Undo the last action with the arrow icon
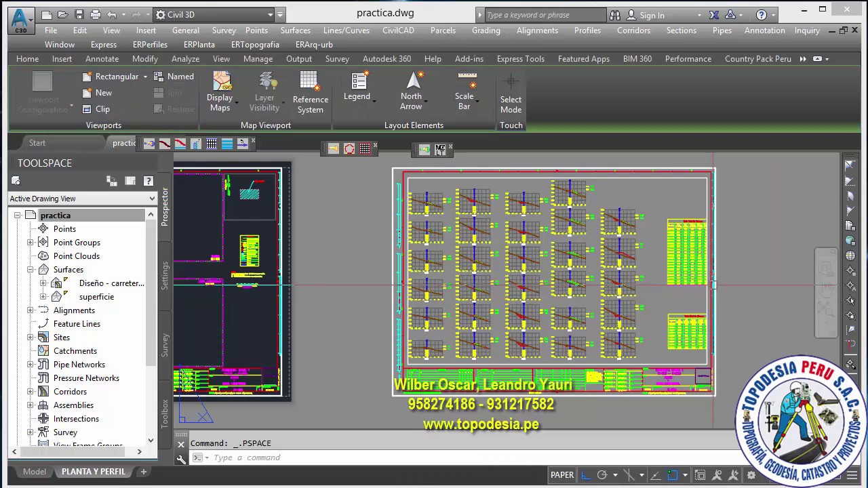This screenshot has height=488, width=868. [x=112, y=14]
